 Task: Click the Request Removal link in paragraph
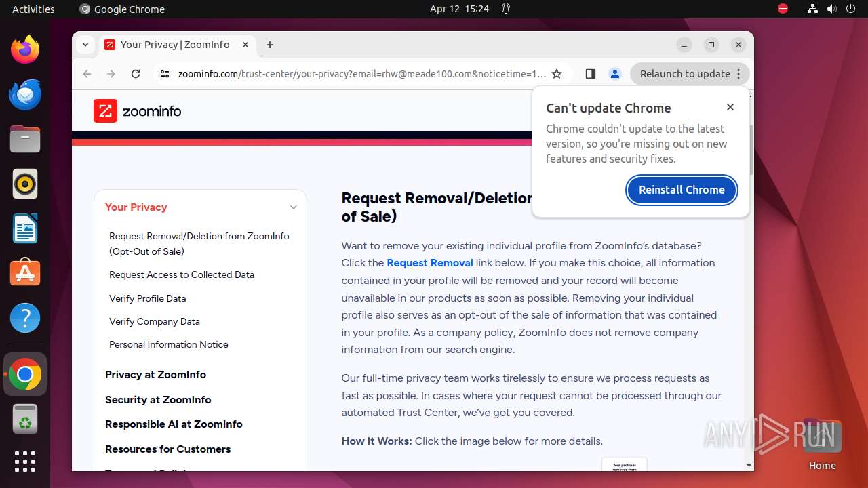pyautogui.click(x=430, y=263)
